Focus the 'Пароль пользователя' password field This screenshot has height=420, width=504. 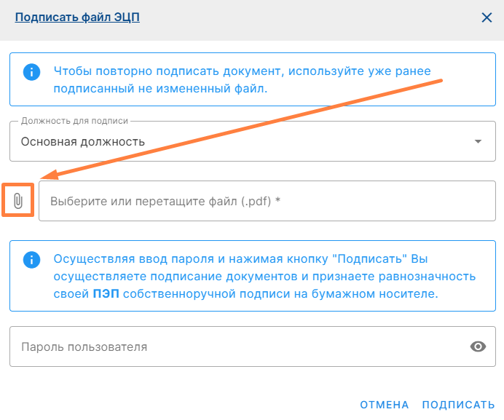(x=233, y=346)
